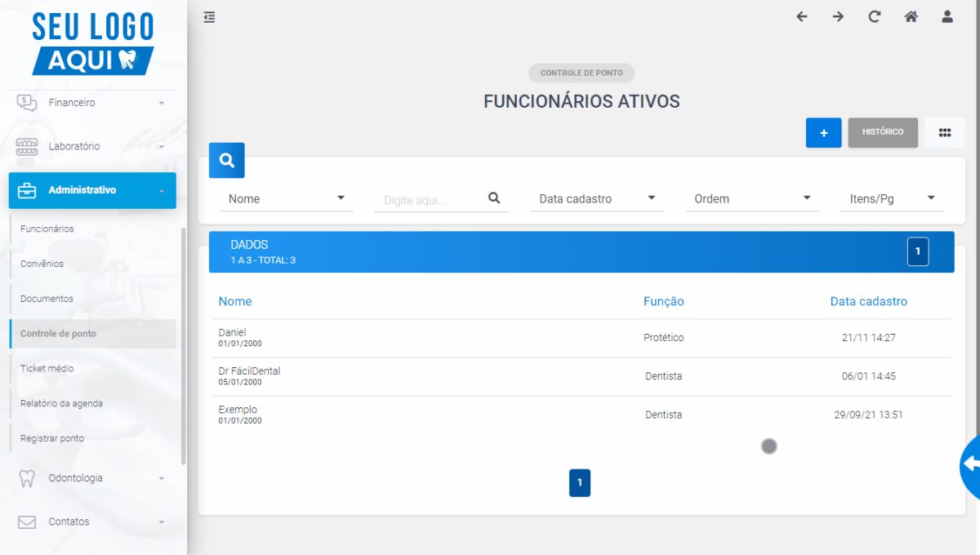Select Controle de ponto menu item
This screenshot has width=980, height=555.
click(x=93, y=334)
